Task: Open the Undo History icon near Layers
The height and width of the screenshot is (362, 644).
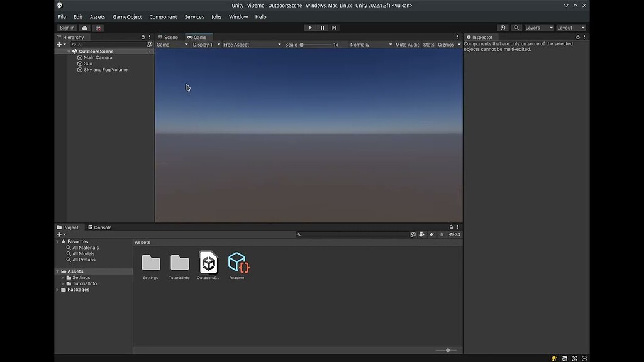Action: point(502,27)
